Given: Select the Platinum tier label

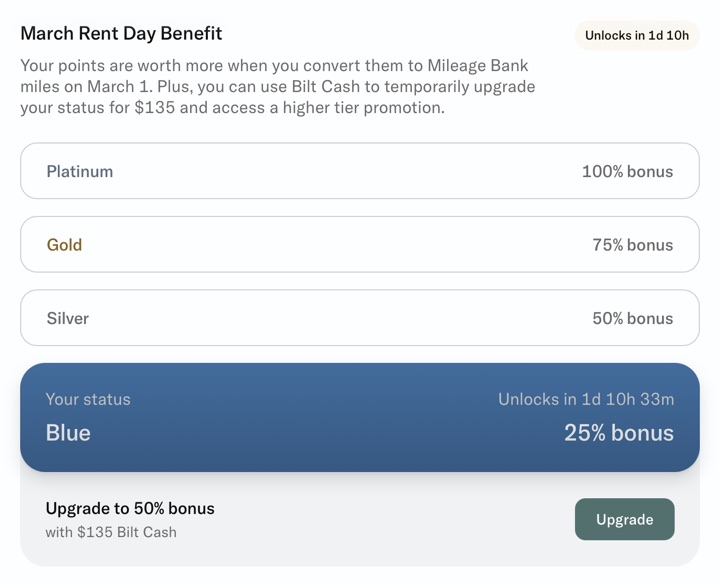Looking at the screenshot, I should click(80, 171).
